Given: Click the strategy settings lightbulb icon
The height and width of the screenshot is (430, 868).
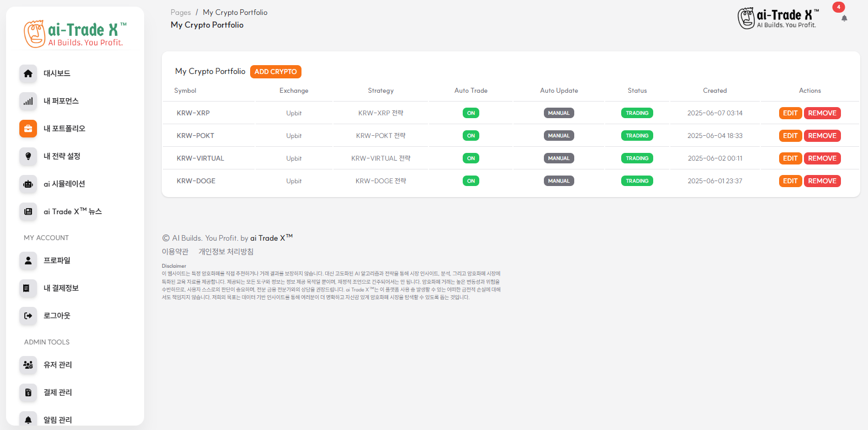Looking at the screenshot, I should (28, 156).
